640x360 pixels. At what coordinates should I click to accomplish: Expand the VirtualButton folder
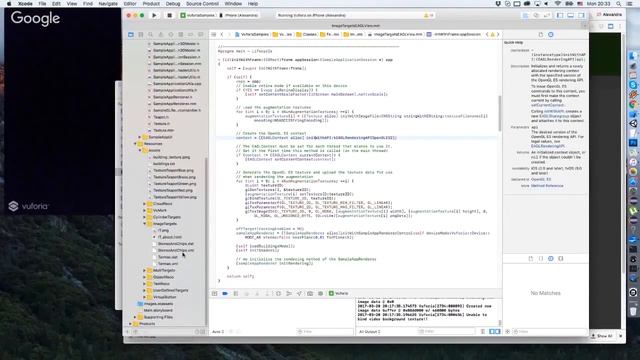[144, 297]
